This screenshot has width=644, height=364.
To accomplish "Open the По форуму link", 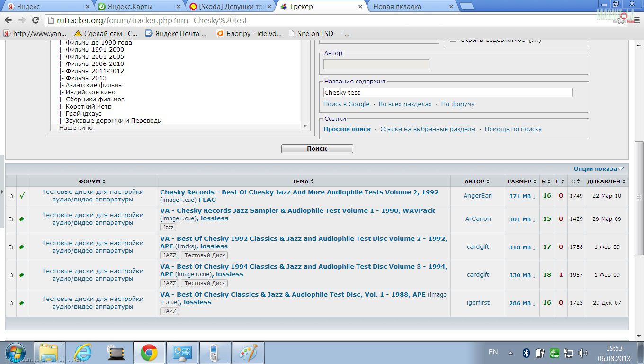I will point(458,104).
